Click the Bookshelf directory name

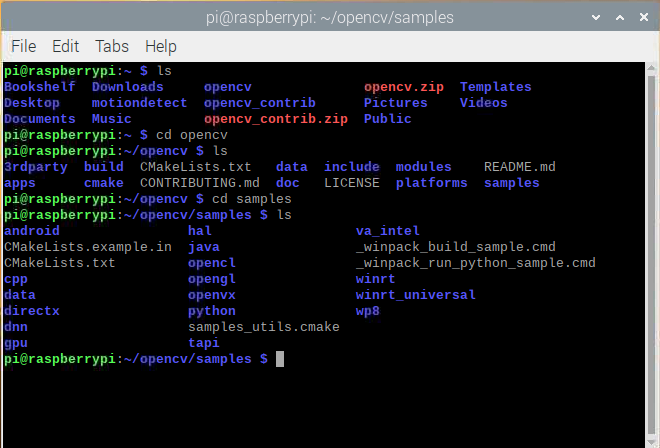pyautogui.click(x=40, y=87)
